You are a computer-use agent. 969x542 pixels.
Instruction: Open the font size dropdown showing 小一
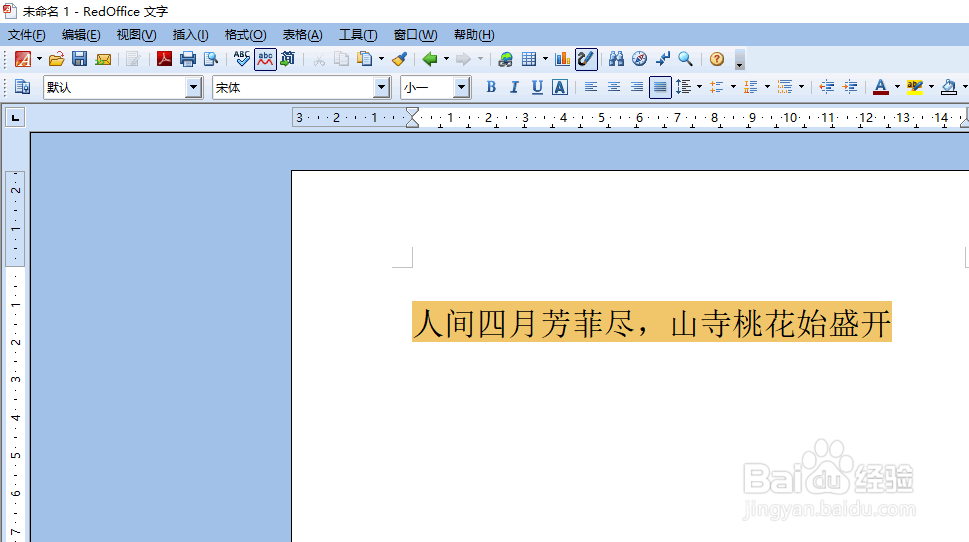[462, 88]
